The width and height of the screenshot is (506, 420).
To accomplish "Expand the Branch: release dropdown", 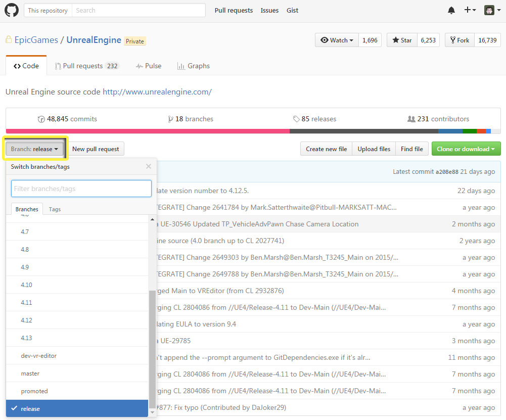I will point(35,149).
